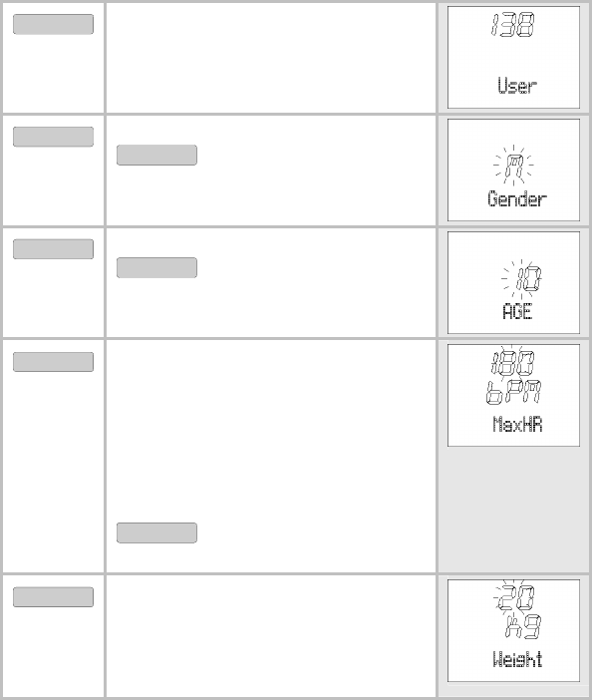The image size is (592, 700).
Task: Click the middle-column gray button in the Gender row
Action: click(x=156, y=155)
